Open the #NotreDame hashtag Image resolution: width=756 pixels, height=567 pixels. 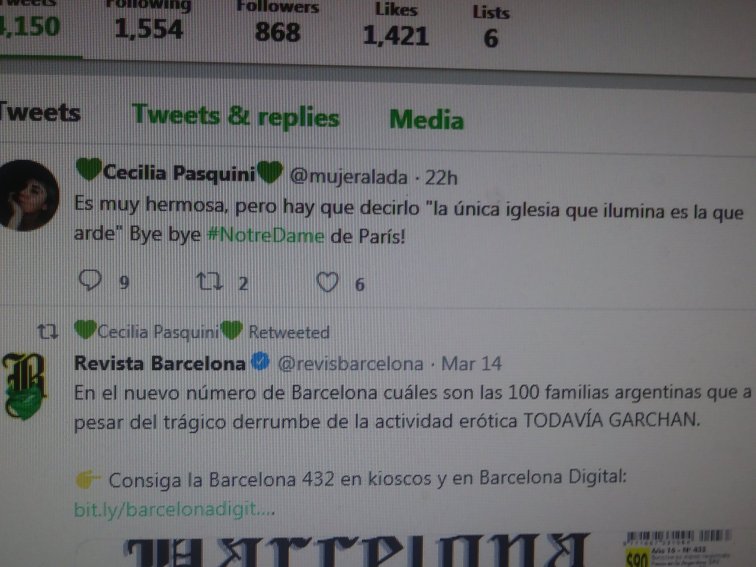(x=266, y=235)
